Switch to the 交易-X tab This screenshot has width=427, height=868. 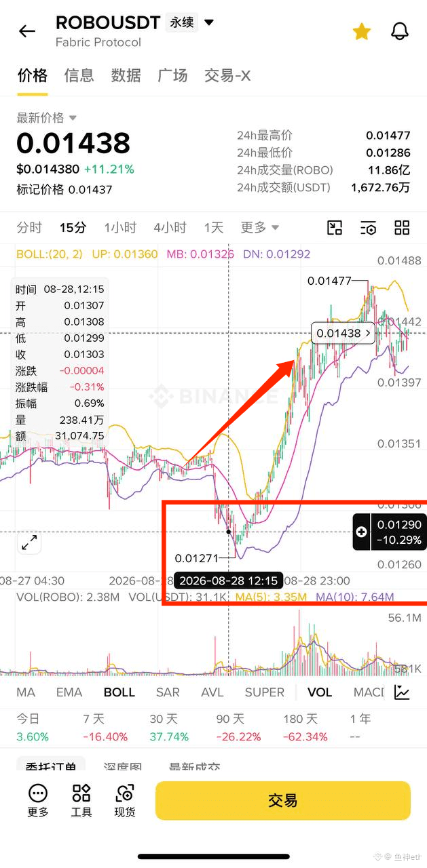coord(227,75)
